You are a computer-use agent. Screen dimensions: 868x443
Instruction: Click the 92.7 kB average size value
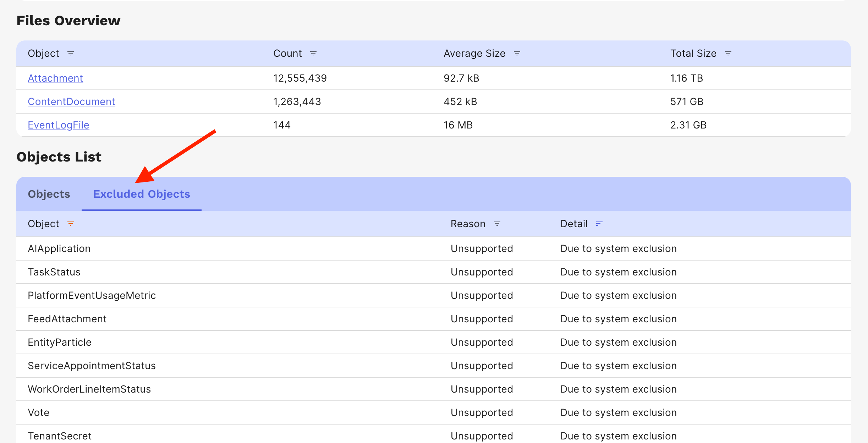coord(461,78)
